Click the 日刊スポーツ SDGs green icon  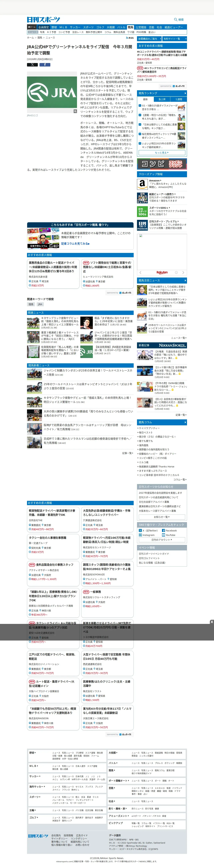coord(142,212)
